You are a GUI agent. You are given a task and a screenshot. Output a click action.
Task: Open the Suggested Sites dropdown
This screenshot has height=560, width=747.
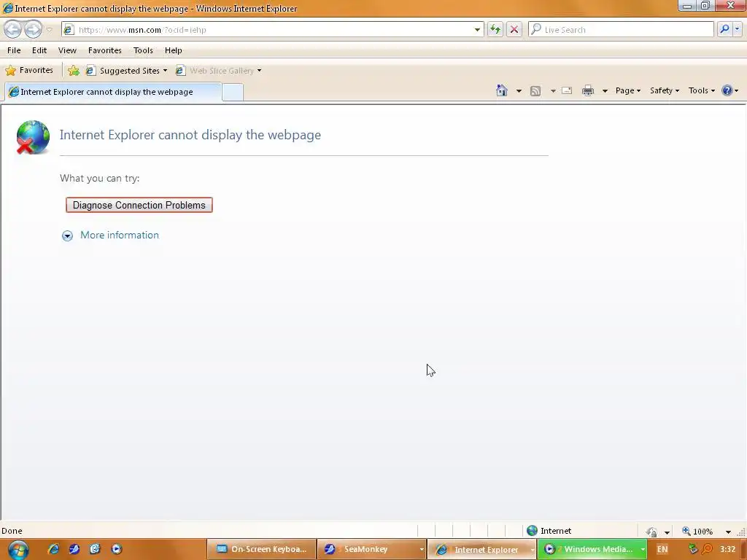click(x=126, y=71)
